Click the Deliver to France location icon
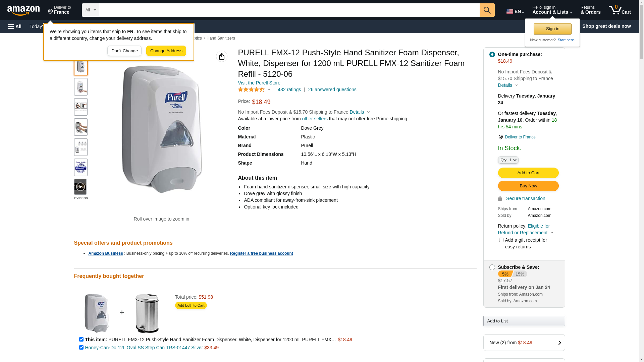 click(x=500, y=137)
